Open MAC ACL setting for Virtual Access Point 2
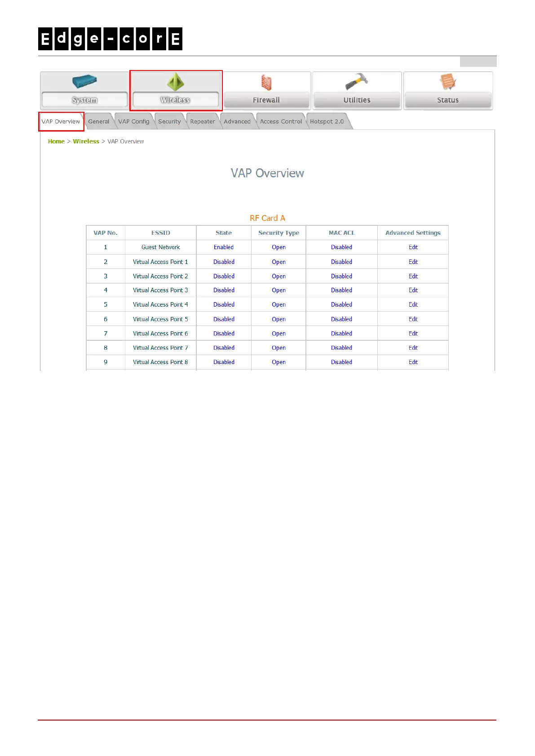Screen dimensions: 535x756 point(341,277)
